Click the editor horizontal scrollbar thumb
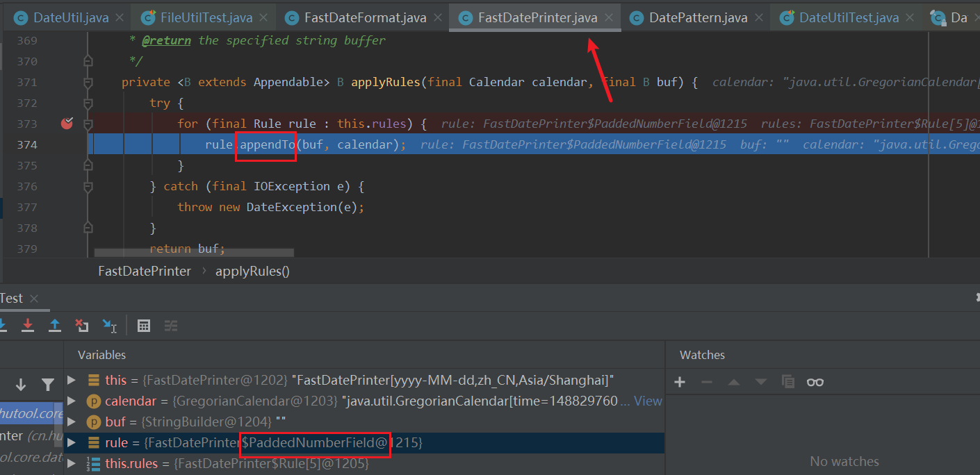Image resolution: width=980 pixels, height=475 pixels. point(194,253)
